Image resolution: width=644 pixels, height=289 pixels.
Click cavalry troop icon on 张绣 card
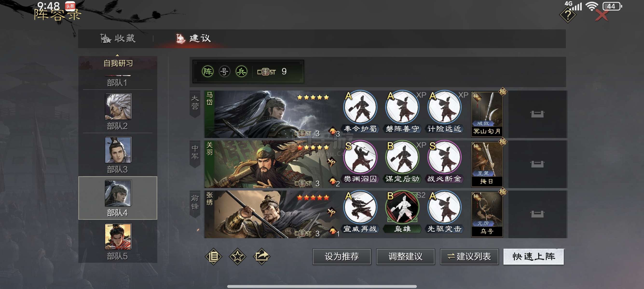pos(331,212)
